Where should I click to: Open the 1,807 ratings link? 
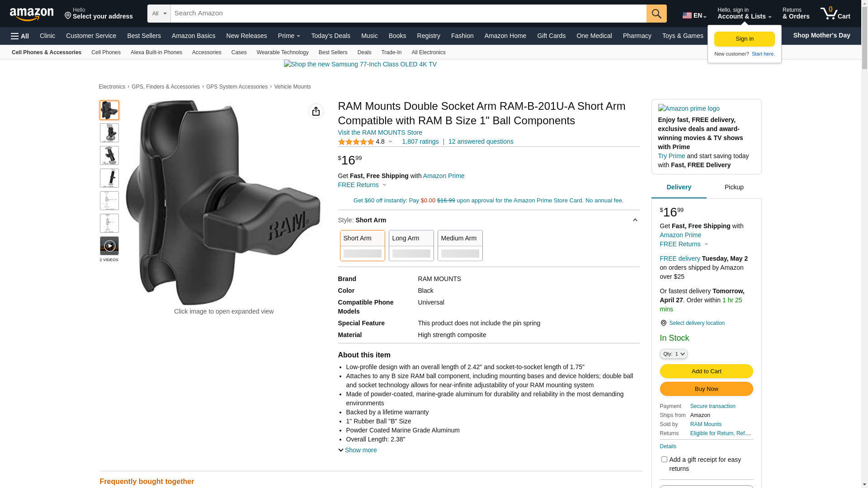tap(420, 141)
